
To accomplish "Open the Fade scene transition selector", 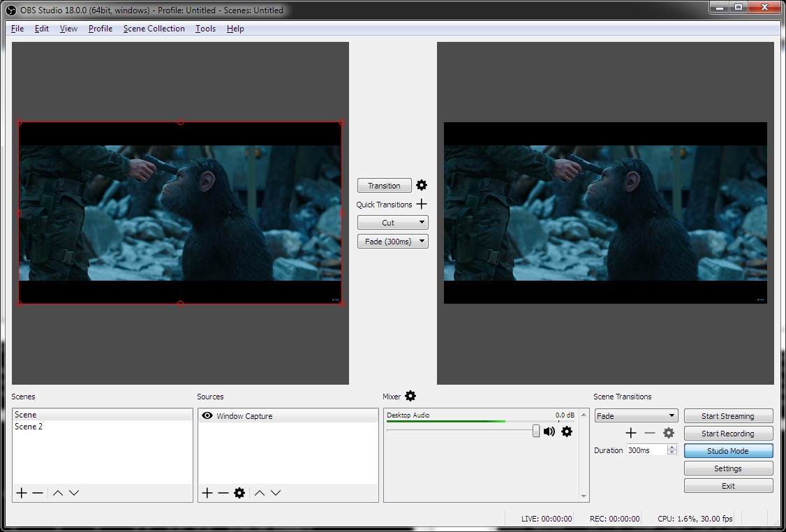I will tap(635, 415).
